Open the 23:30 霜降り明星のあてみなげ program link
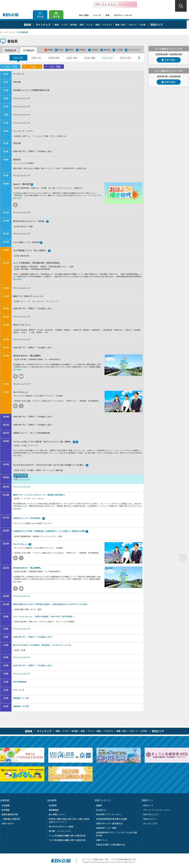The width and height of the screenshot is (189, 868). point(50,604)
